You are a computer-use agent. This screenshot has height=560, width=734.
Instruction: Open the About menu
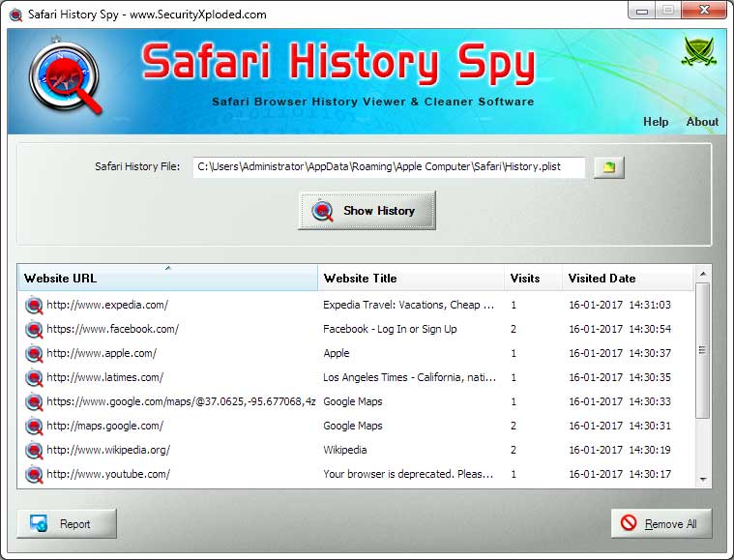(702, 122)
